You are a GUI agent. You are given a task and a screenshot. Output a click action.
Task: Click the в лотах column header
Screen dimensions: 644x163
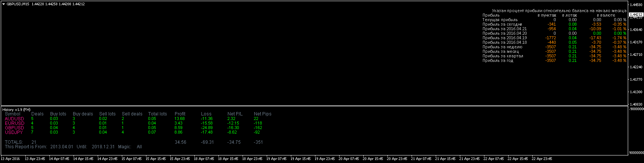[569, 15]
